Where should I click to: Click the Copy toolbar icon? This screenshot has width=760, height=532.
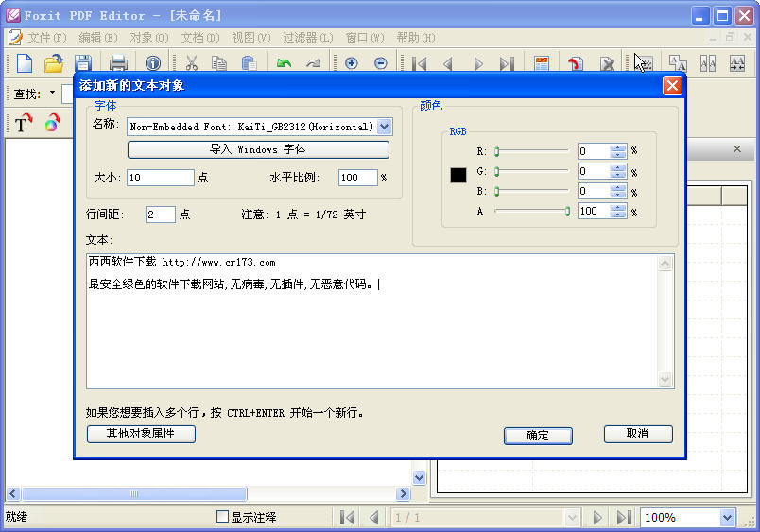point(219,63)
